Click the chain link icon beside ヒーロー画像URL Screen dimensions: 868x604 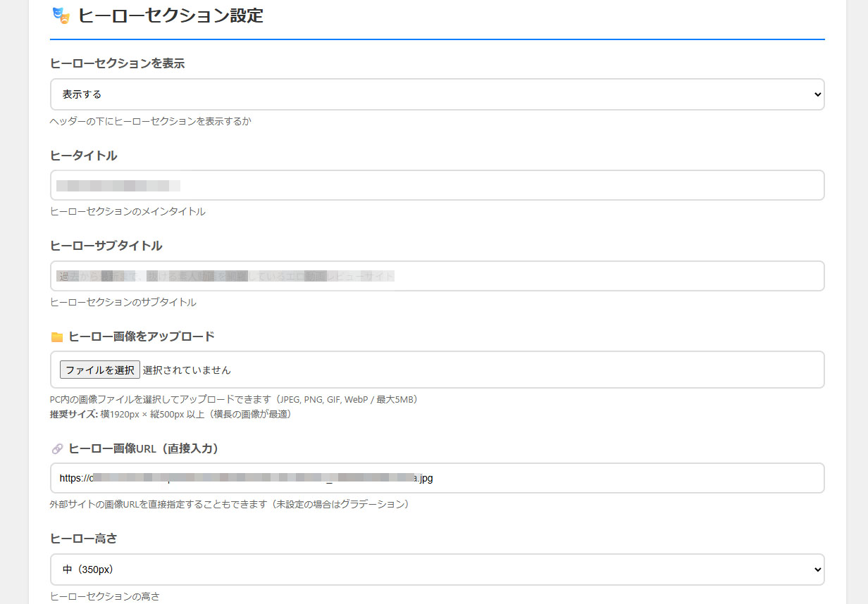[57, 449]
